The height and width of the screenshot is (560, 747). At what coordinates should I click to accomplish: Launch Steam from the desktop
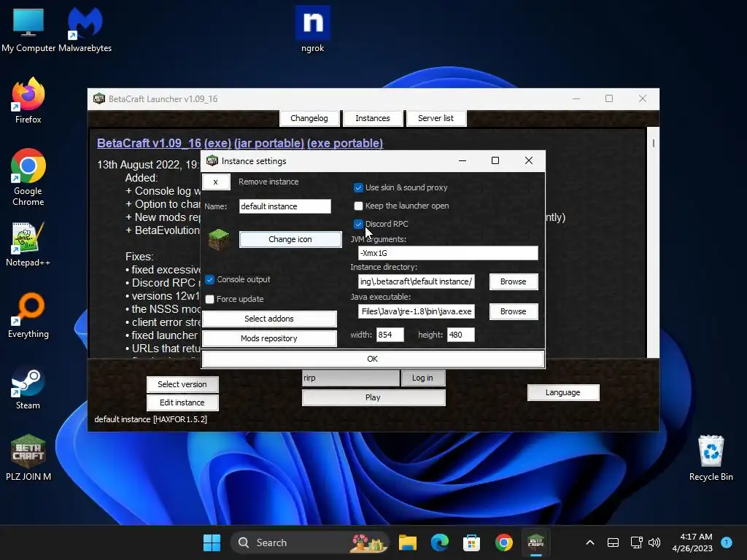[x=28, y=388]
